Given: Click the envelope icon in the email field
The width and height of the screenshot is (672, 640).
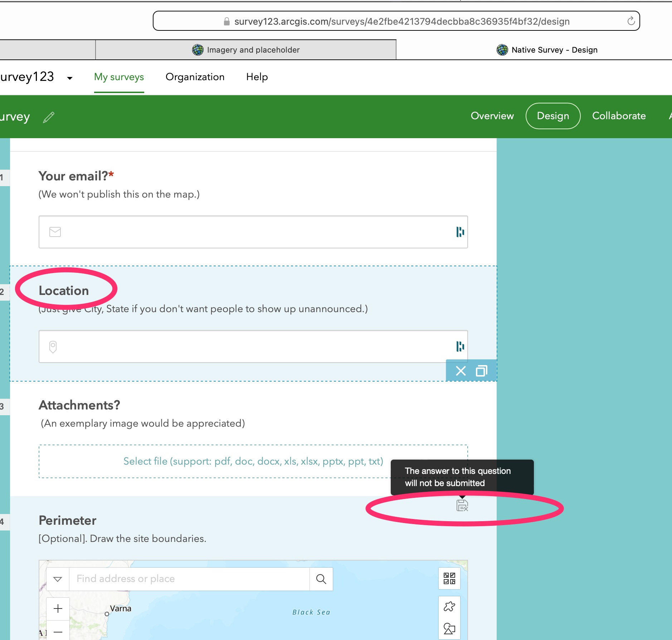Looking at the screenshot, I should pyautogui.click(x=55, y=232).
